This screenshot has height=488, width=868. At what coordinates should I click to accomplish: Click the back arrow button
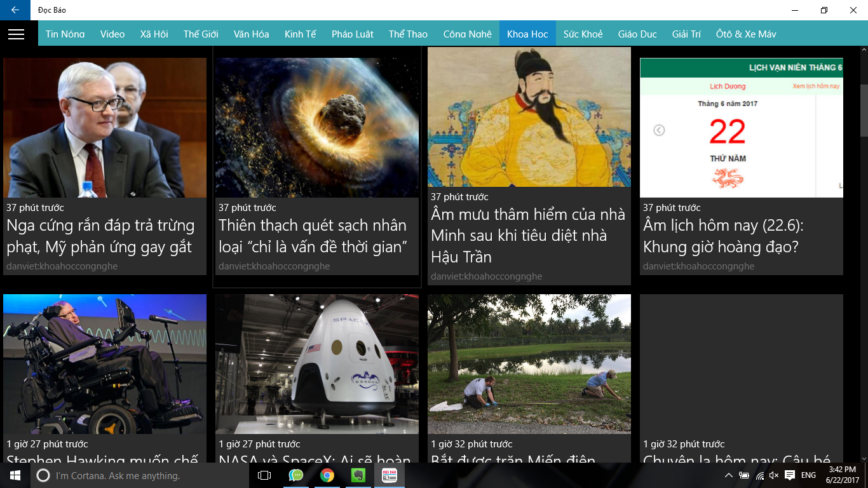pos(15,10)
